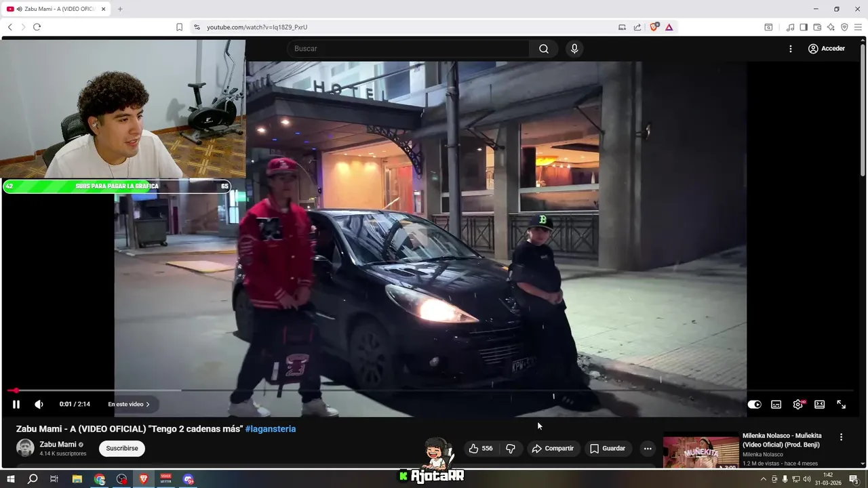Switch to theater mode view
This screenshot has width=868, height=488.
click(x=819, y=404)
